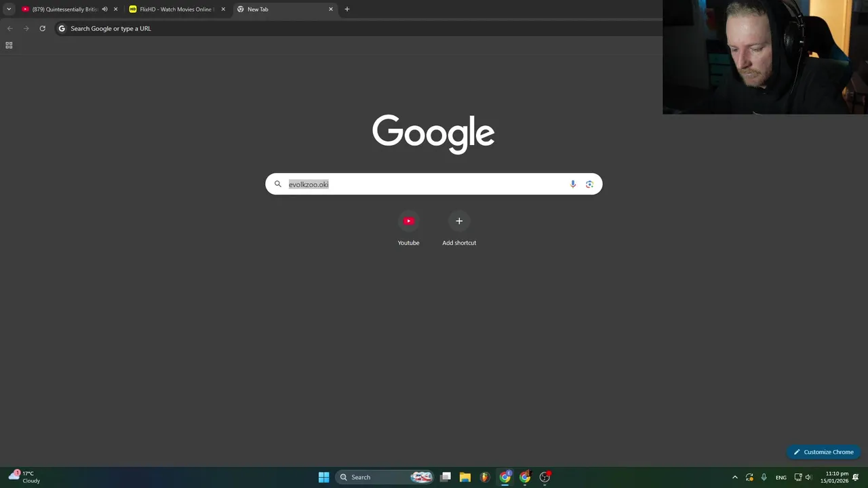Screen dimensions: 868x488
Task: Click Add shortcut
Action: (x=459, y=229)
